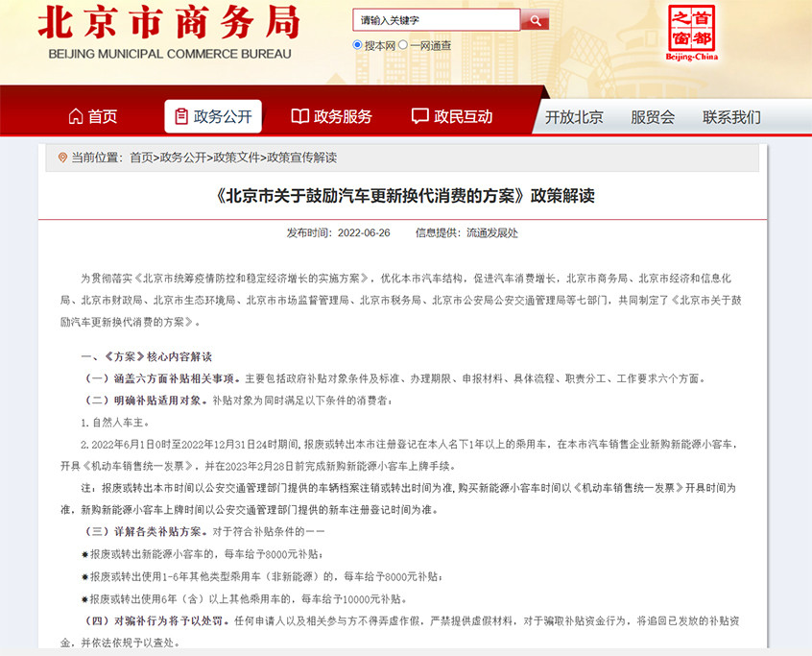Click the bullet about 使用1-6年其他类型乘用车
Viewport: 812px width, 656px height.
(x=263, y=576)
